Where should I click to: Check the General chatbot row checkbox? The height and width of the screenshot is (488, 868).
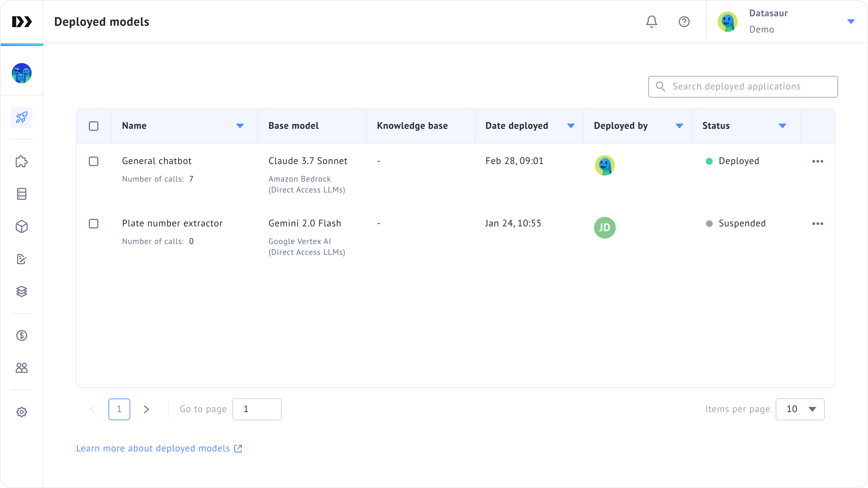[94, 161]
